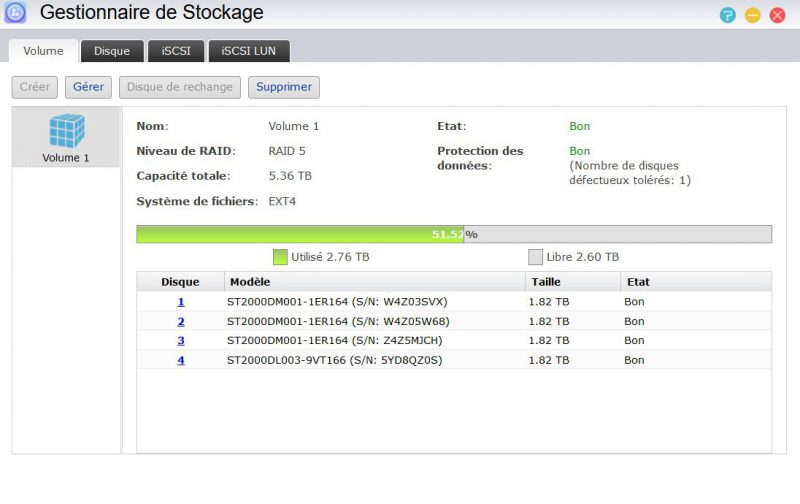Click the green Utilisé legend swatch
This screenshot has height=504, width=800.
coord(280,257)
